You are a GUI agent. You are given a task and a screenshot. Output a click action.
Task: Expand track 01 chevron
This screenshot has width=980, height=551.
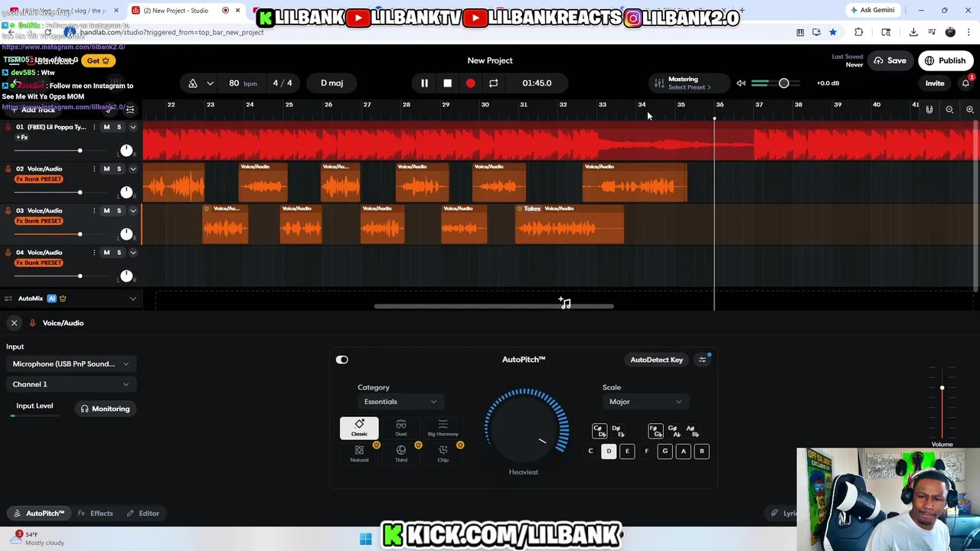pos(132,127)
